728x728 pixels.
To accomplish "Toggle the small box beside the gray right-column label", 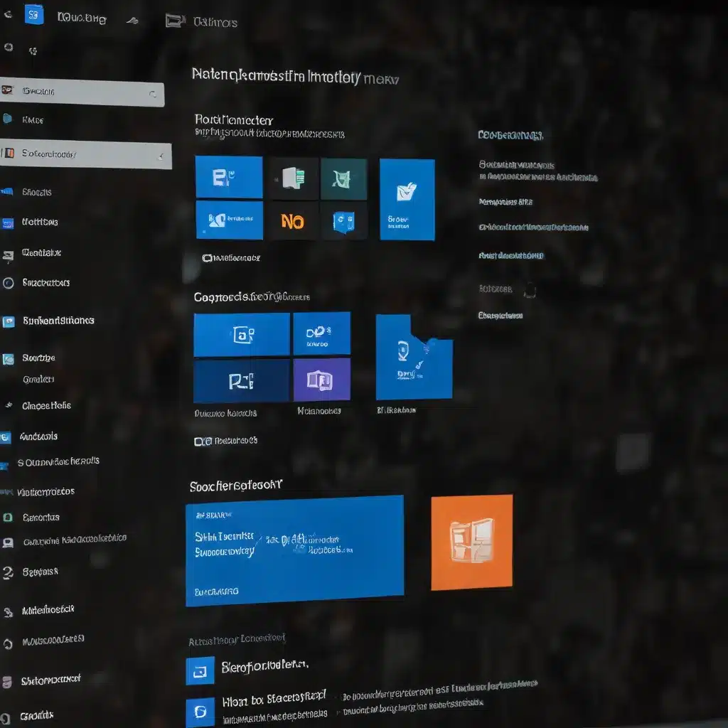I will coord(530,291).
